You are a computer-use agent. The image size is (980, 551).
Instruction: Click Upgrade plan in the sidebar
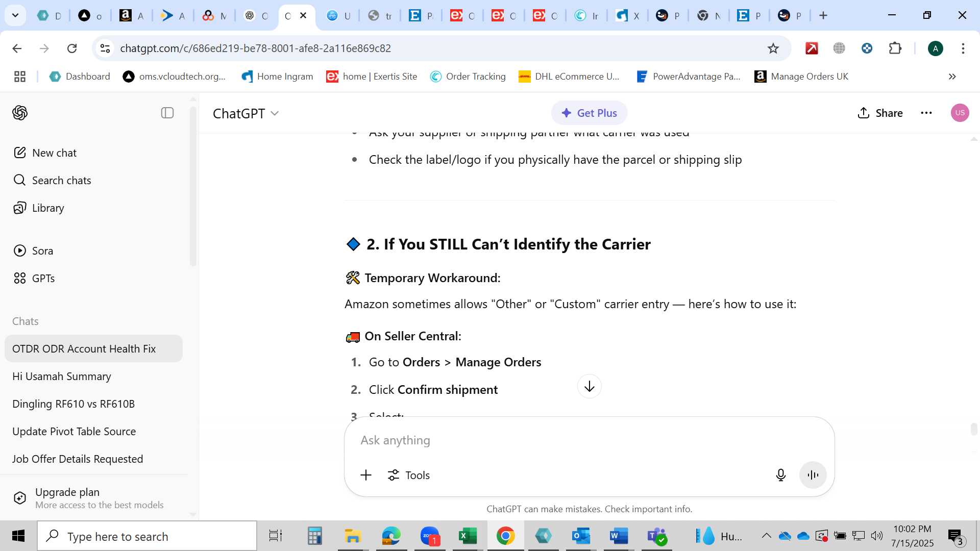pos(93,498)
